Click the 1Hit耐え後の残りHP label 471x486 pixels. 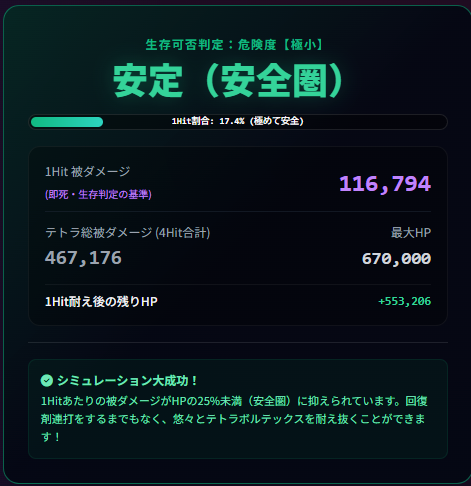(101, 302)
